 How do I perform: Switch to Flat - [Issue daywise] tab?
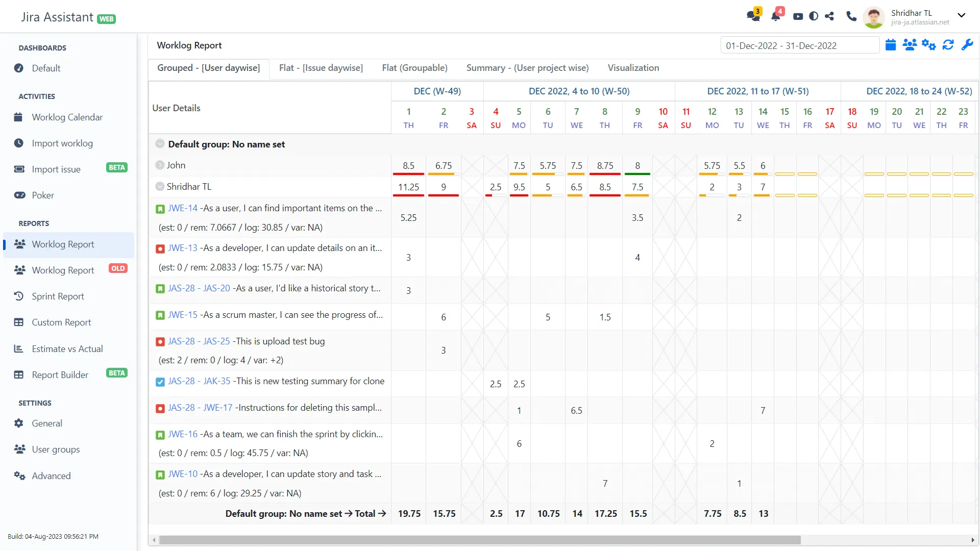[x=321, y=68]
